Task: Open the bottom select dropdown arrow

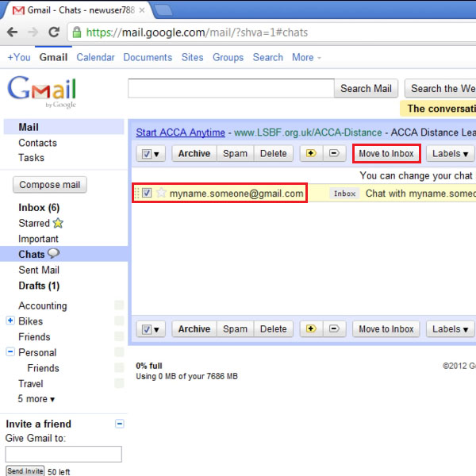Action: 156,330
